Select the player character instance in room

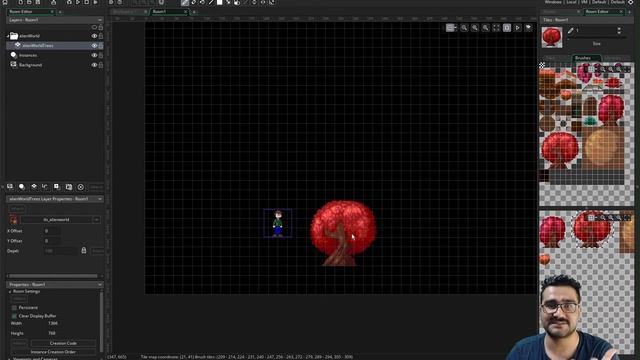pos(278,223)
